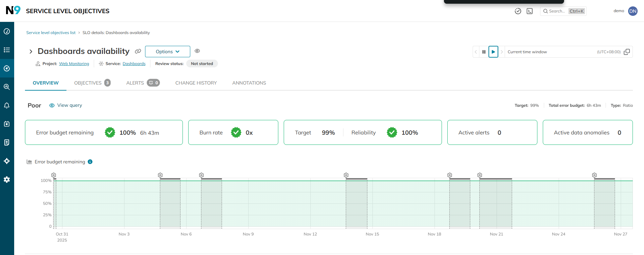644x255 pixels.
Task: Click the copy link icon beside title
Action: [138, 51]
